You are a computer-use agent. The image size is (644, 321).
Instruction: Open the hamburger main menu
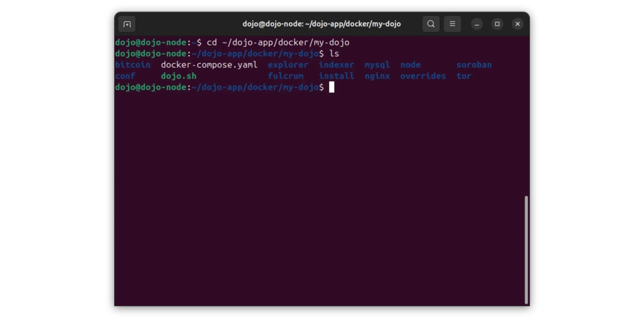(x=452, y=24)
